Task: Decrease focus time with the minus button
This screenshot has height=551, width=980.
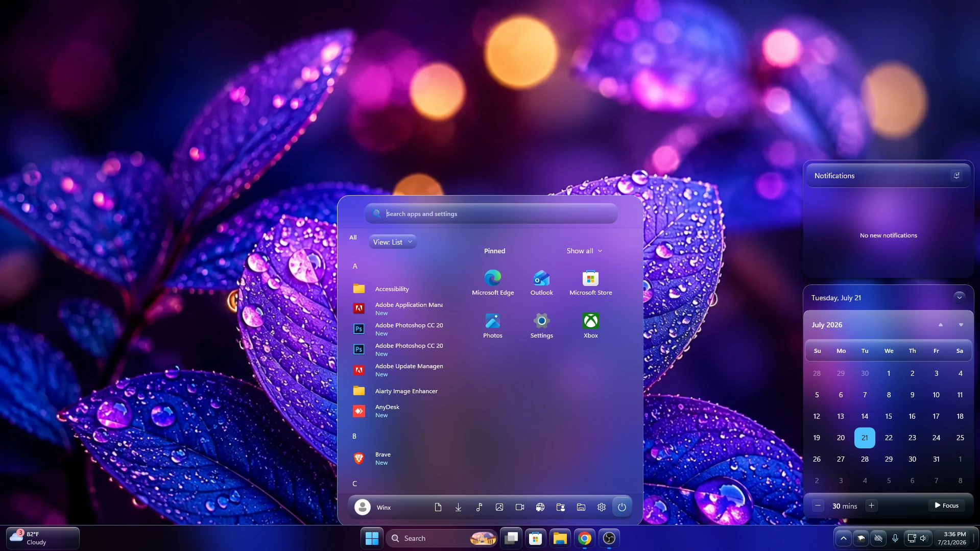Action: click(x=818, y=506)
